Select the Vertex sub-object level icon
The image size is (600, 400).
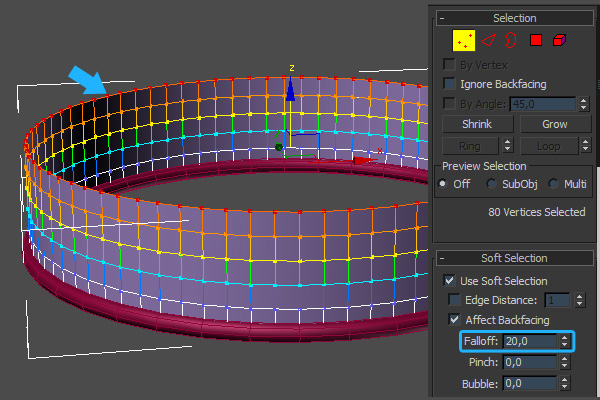463,40
